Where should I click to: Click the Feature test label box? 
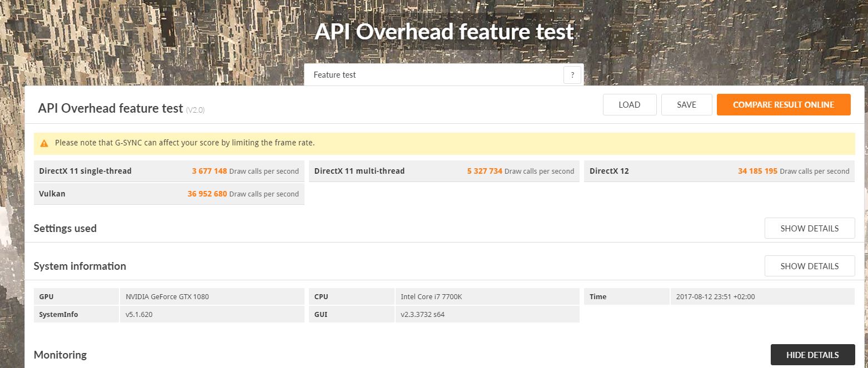pos(433,75)
